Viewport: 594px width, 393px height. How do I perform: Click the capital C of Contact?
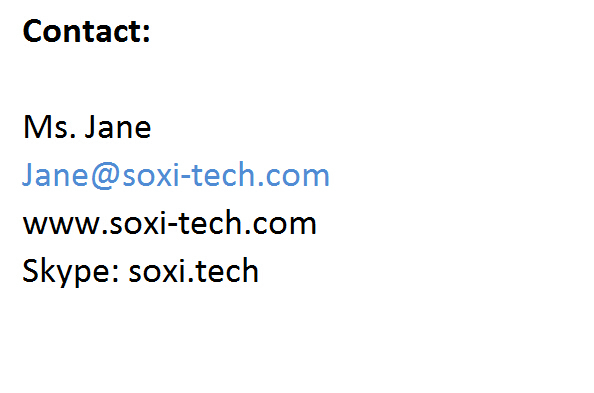click(32, 31)
